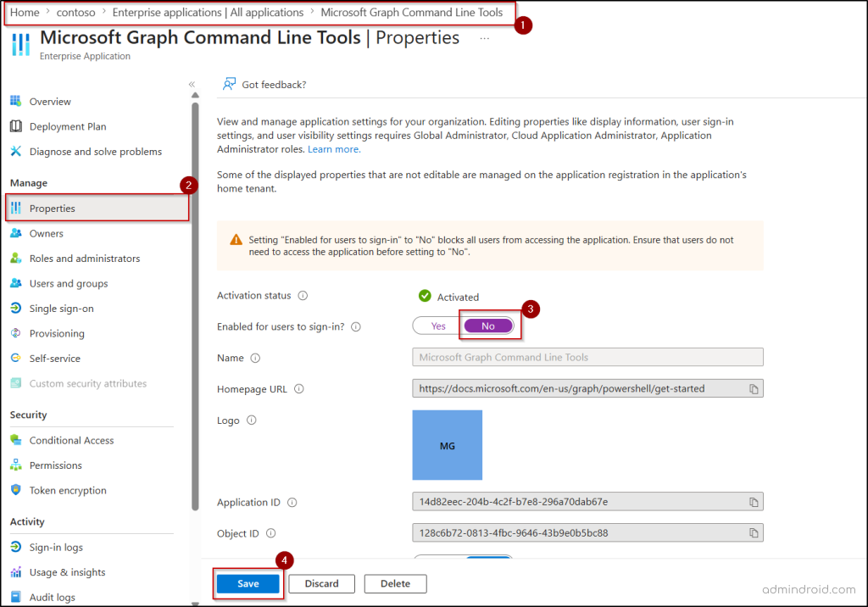Open Deployment Plan menu item
This screenshot has height=607, width=868.
point(68,126)
